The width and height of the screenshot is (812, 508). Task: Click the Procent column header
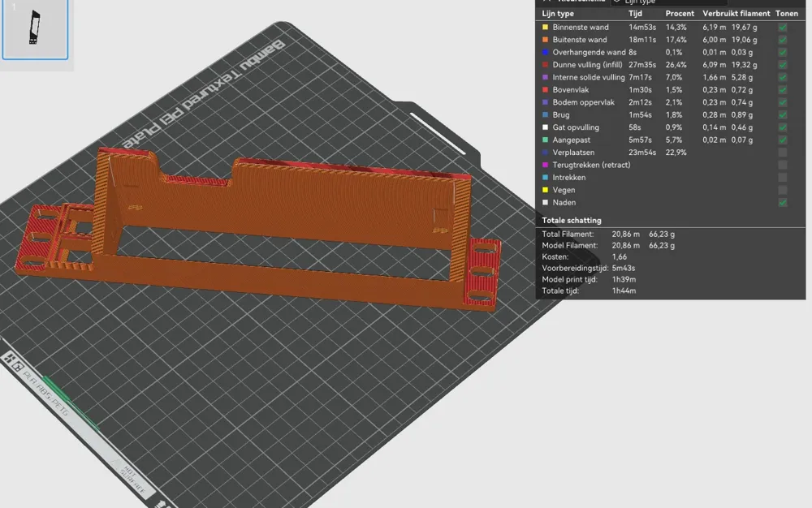[680, 14]
